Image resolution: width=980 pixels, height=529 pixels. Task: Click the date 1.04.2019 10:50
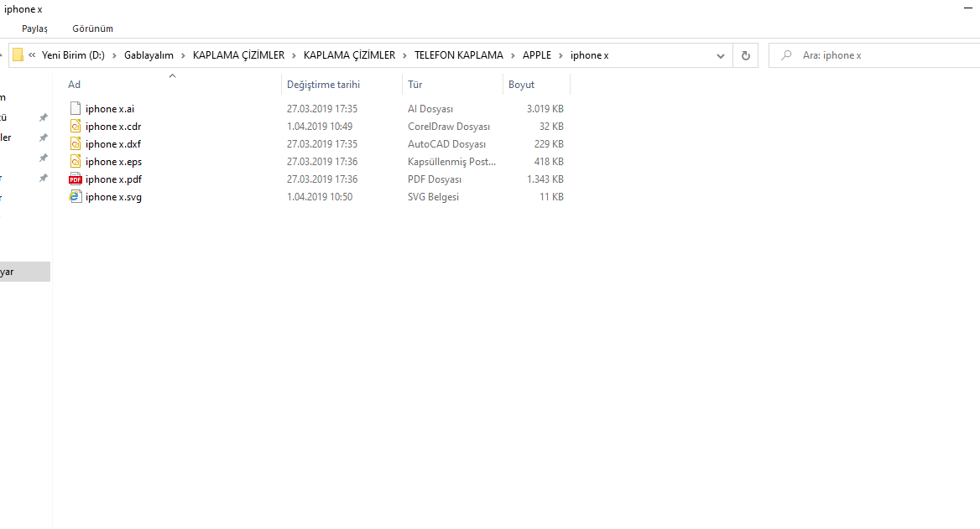click(320, 197)
